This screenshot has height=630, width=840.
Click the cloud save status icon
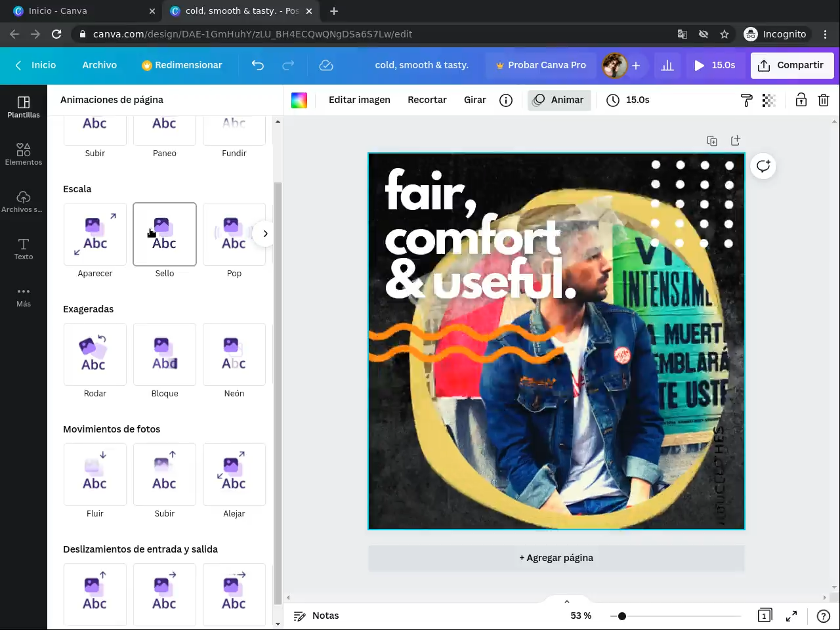pyautogui.click(x=326, y=65)
